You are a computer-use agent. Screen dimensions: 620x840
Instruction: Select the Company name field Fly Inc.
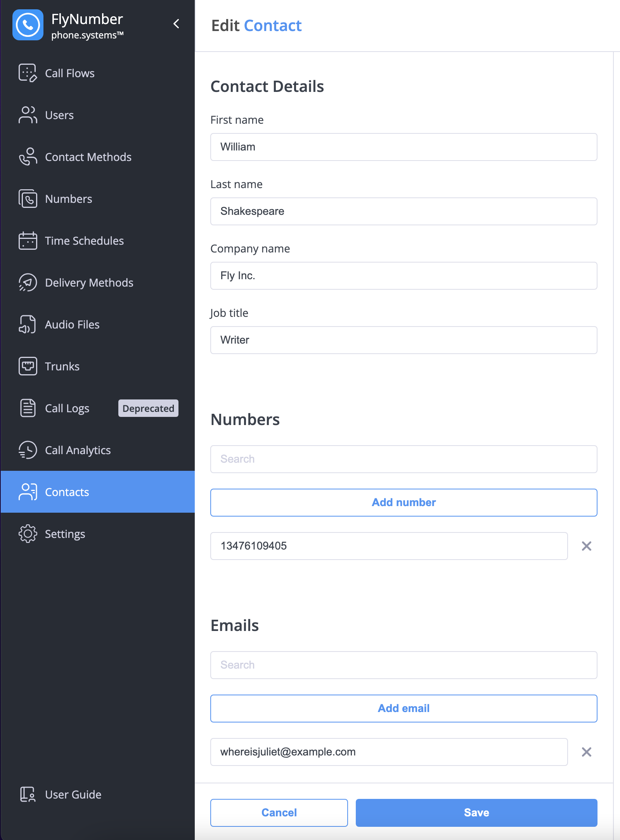404,276
